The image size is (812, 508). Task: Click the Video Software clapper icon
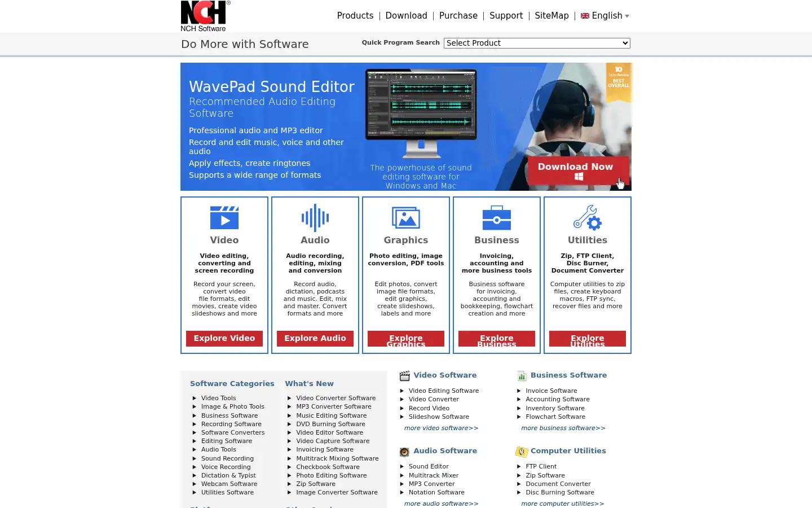(x=405, y=376)
